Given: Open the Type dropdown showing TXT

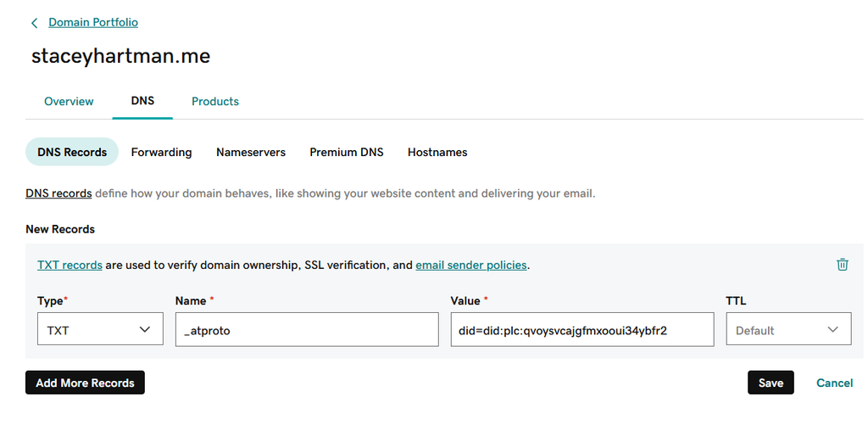Looking at the screenshot, I should tap(100, 330).
